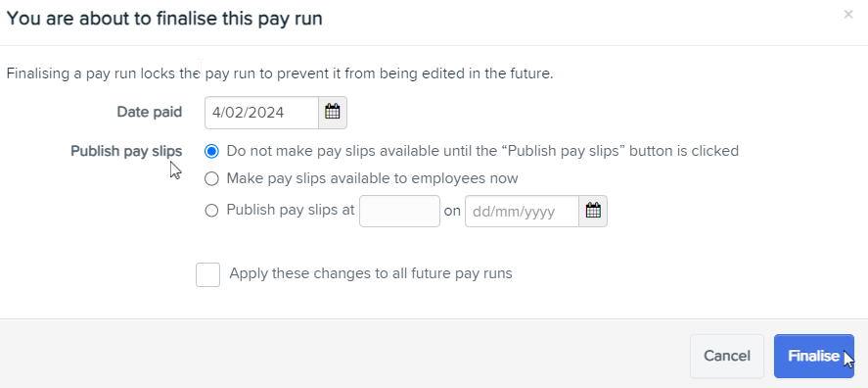Click the "Publish pay slips at" option label text
Screen dimensions: 868x388
point(291,210)
